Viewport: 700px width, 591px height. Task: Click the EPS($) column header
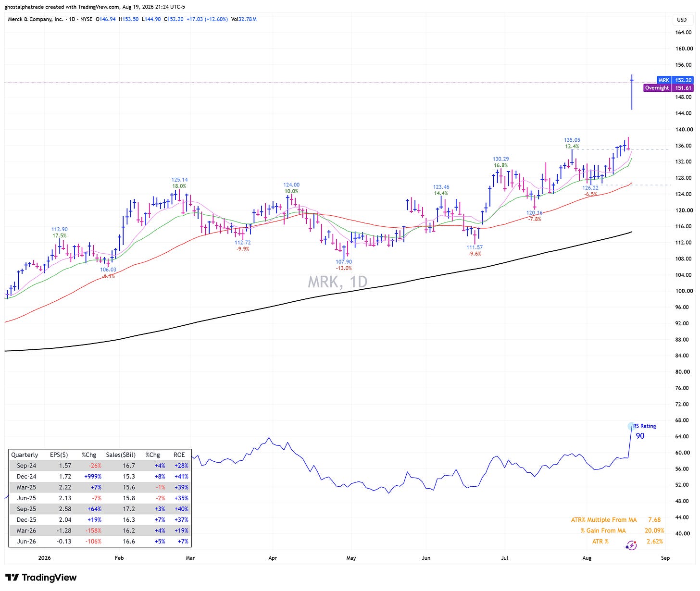click(x=59, y=455)
